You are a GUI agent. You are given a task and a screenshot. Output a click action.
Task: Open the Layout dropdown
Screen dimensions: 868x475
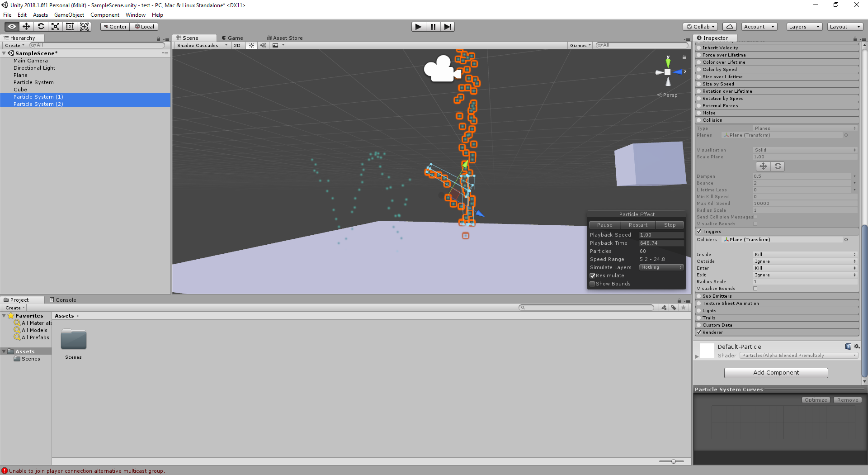845,27
